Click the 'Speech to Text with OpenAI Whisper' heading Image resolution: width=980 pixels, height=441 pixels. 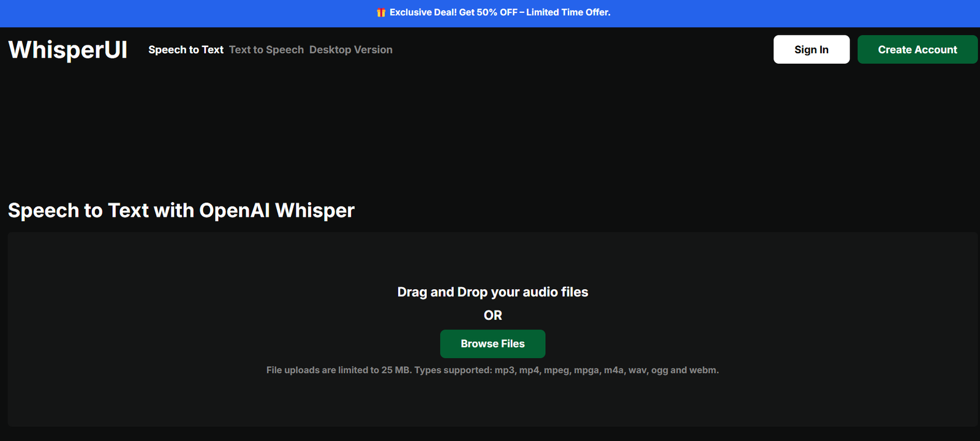(181, 210)
